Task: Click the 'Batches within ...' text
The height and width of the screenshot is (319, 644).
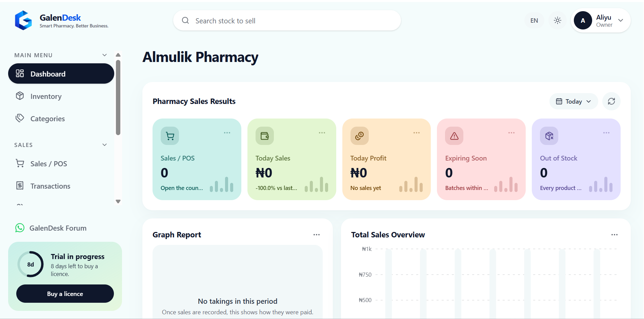Action: tap(467, 188)
